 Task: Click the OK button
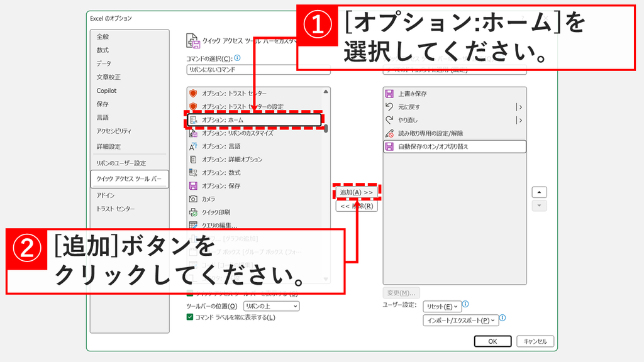click(492, 341)
